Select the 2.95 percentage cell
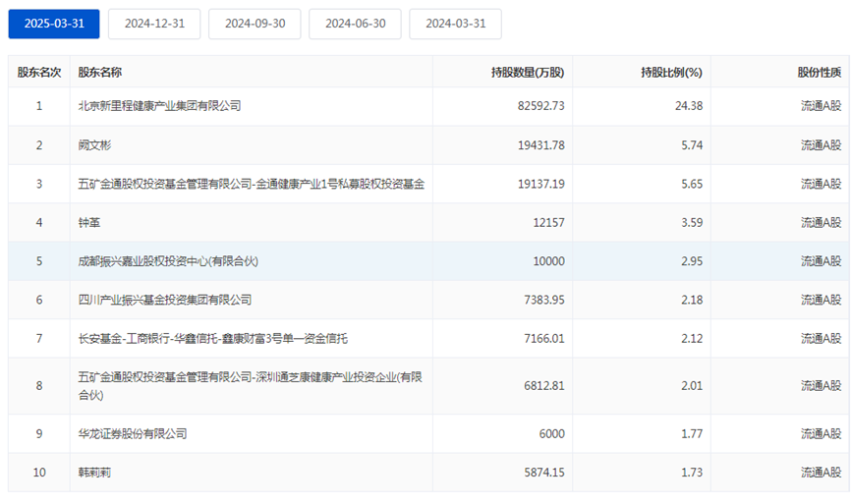851x504 pixels. [x=692, y=261]
